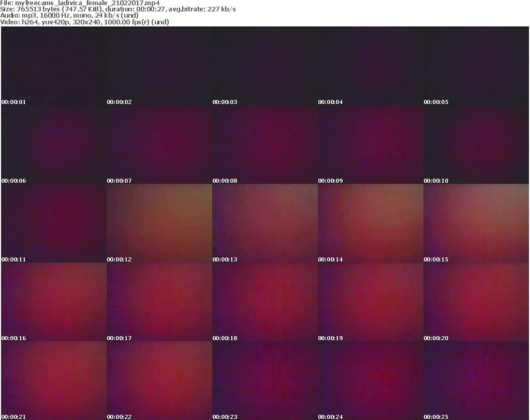Viewport: 530px width, 420px height.
Task: Select the thumbnail frame at 00:00:24
Action: coord(371,381)
